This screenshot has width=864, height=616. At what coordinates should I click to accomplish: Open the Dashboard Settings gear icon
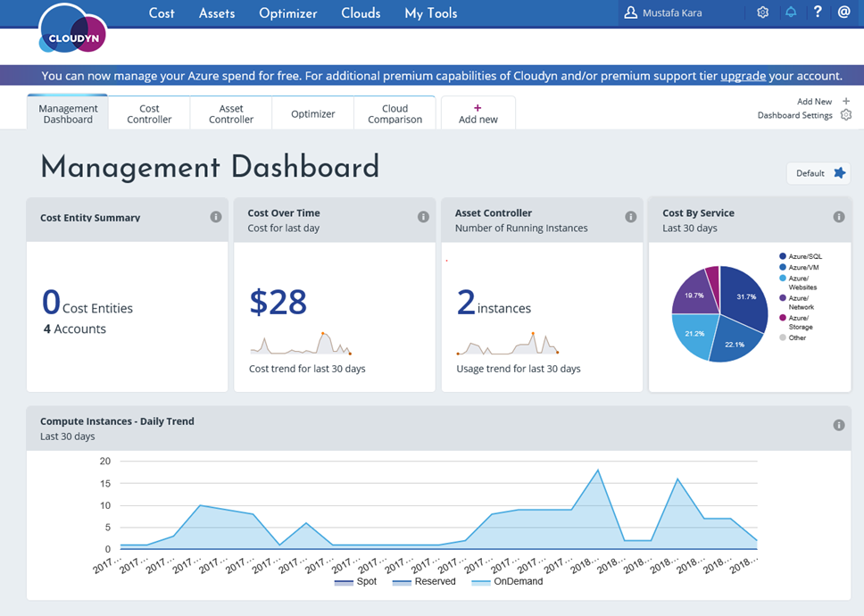[x=846, y=114]
